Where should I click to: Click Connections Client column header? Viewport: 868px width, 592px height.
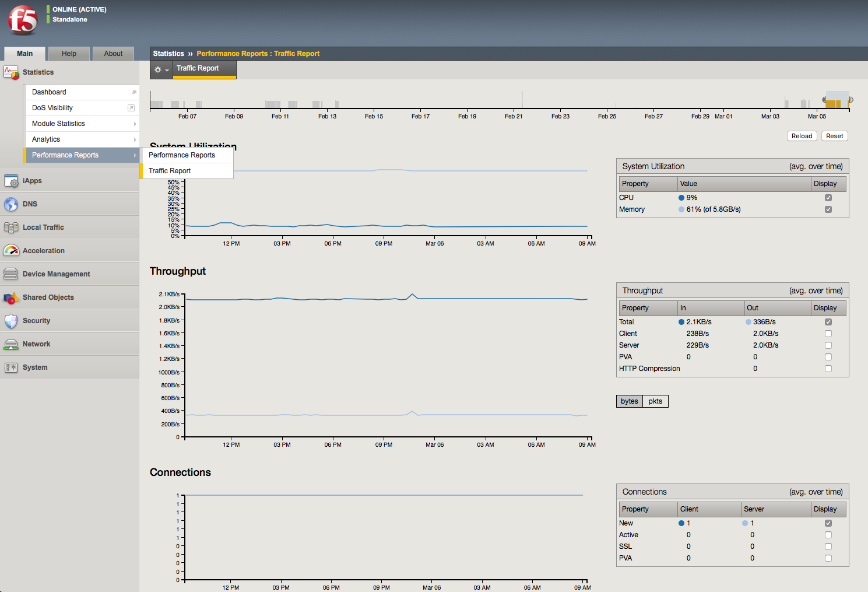(x=709, y=509)
